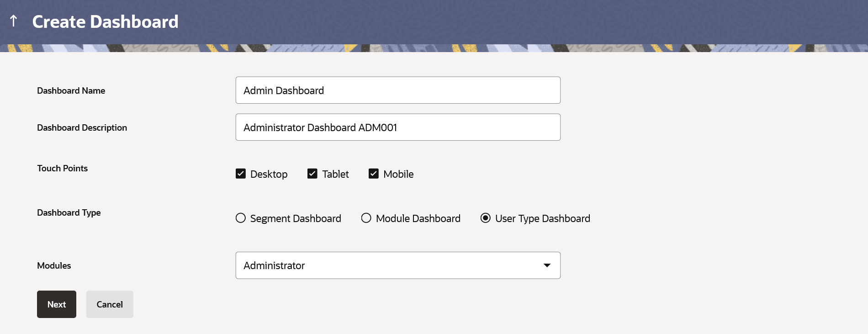The height and width of the screenshot is (334, 868).
Task: Click the Touch Points label
Action: [x=62, y=168]
